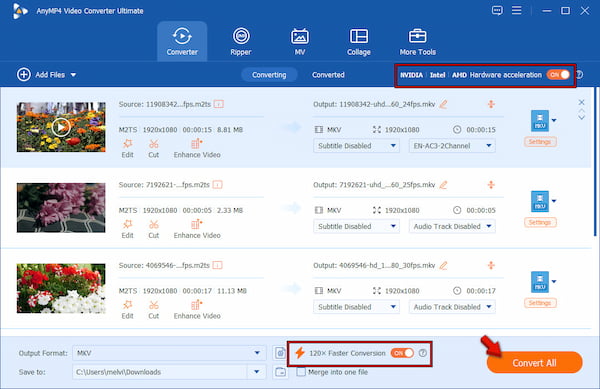
Task: Choose MKV format icon for 4069546 file
Action: point(540,282)
